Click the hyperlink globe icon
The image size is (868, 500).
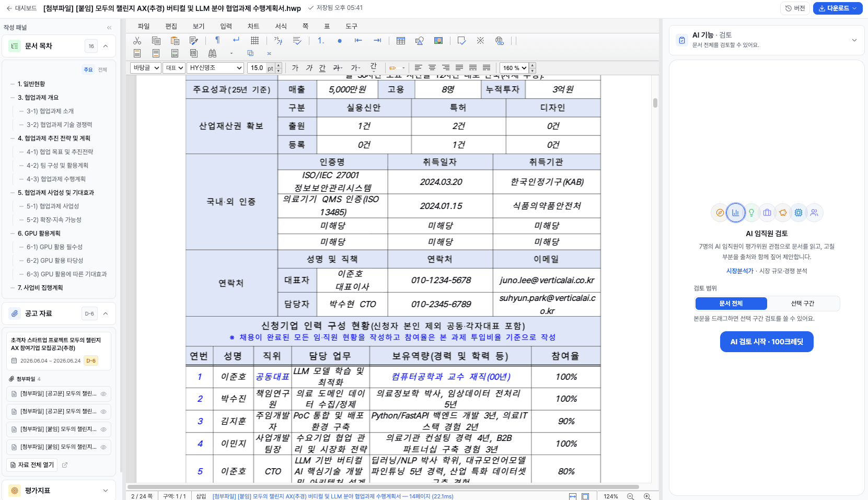[500, 41]
